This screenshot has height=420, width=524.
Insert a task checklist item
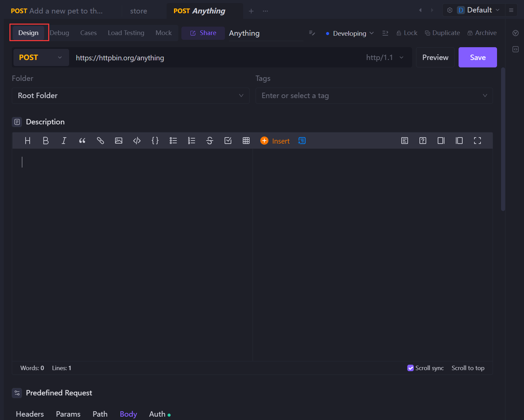228,141
